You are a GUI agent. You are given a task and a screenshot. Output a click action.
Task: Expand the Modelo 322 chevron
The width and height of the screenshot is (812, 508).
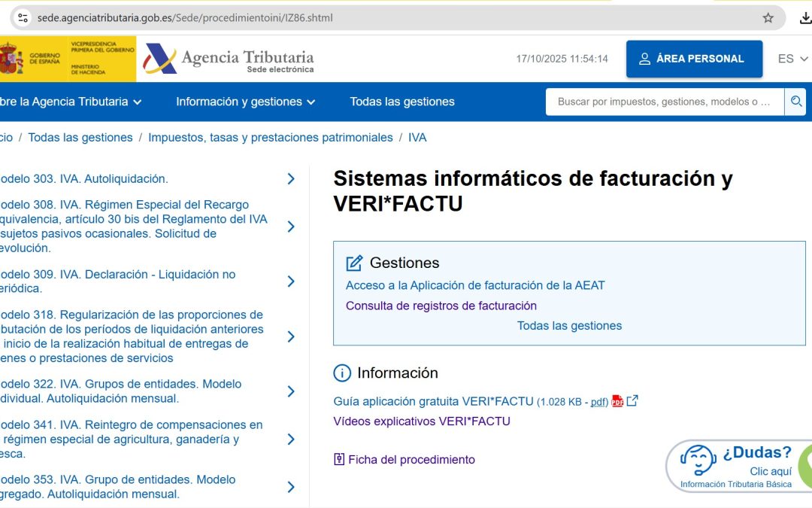[291, 391]
